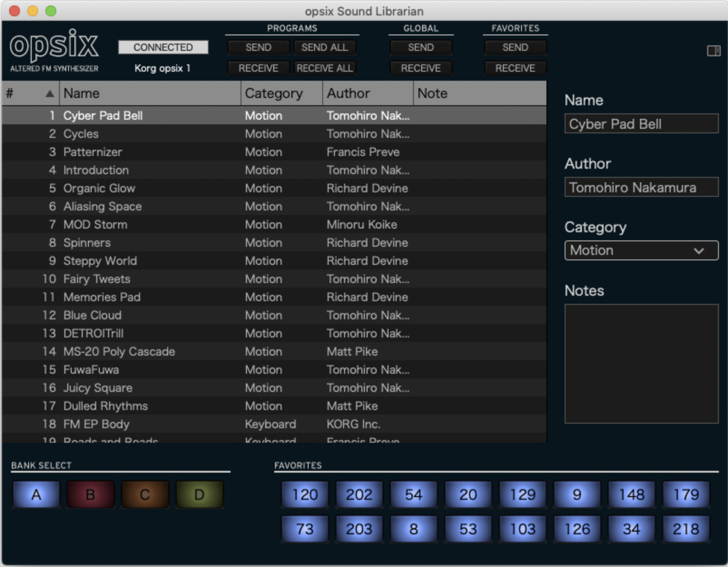Select the FuwaFuwa program
The height and width of the screenshot is (567, 728).
274,370
